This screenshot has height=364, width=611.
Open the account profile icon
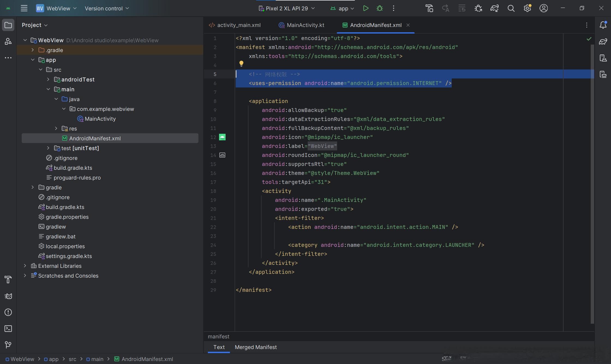pos(544,8)
